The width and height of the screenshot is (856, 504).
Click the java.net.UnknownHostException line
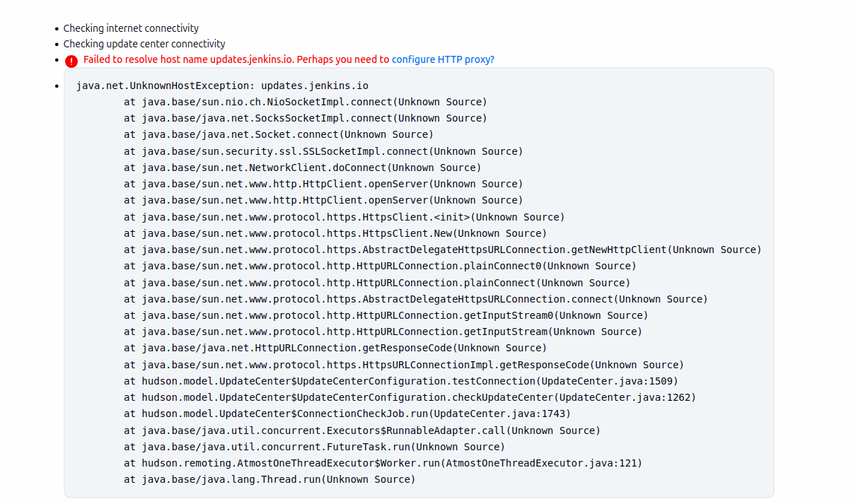point(222,86)
